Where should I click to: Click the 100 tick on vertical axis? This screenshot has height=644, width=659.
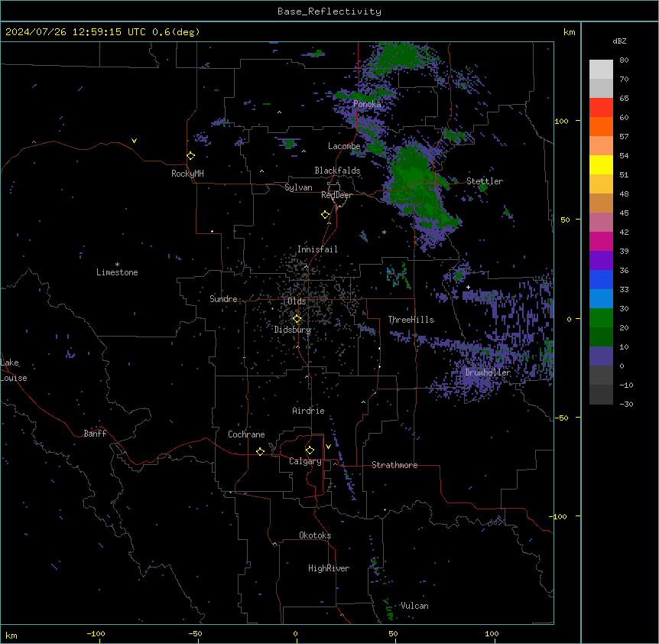pos(562,121)
